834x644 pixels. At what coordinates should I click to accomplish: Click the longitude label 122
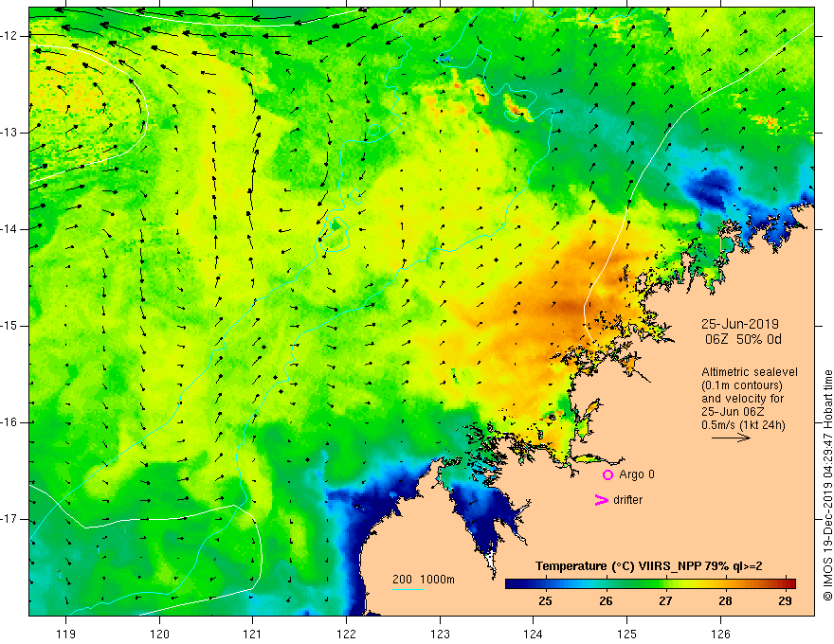point(346,634)
